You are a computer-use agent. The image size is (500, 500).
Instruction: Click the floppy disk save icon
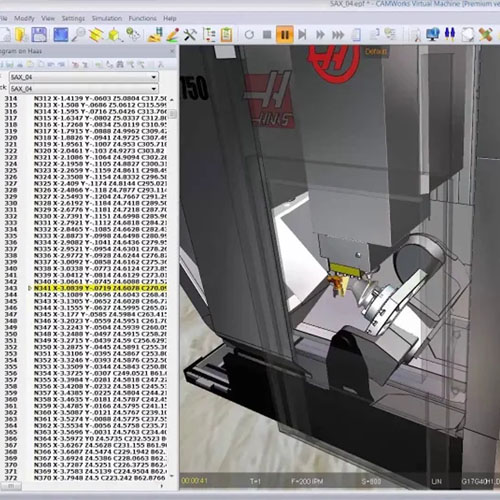pos(39,35)
